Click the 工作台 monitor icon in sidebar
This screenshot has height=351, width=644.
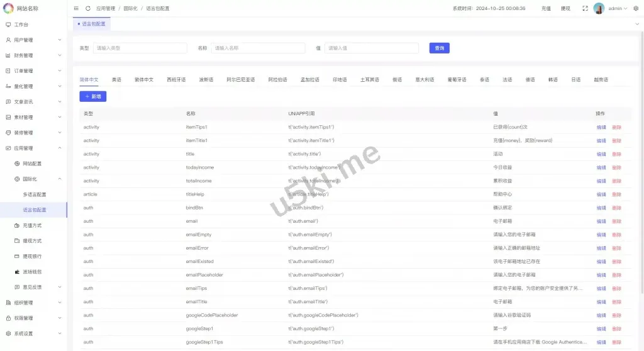coord(8,25)
